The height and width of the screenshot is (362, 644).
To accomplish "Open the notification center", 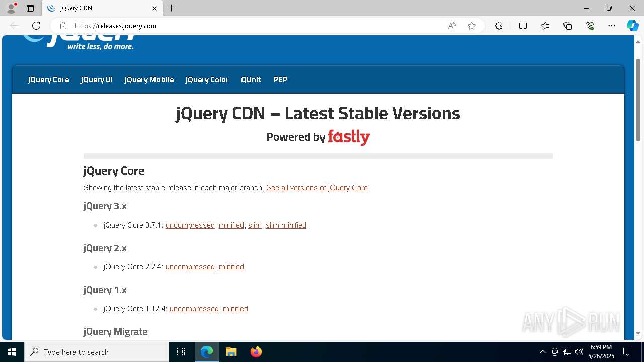I will tap(627, 352).
